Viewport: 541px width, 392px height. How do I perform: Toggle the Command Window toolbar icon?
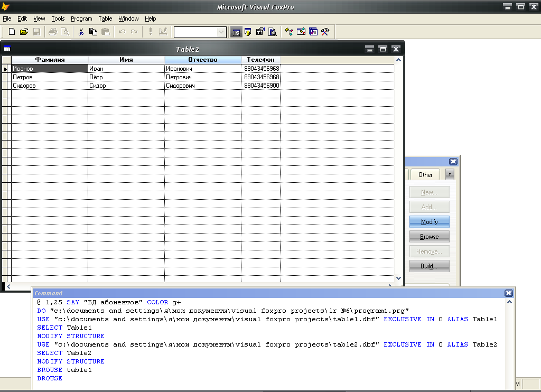pyautogui.click(x=236, y=32)
